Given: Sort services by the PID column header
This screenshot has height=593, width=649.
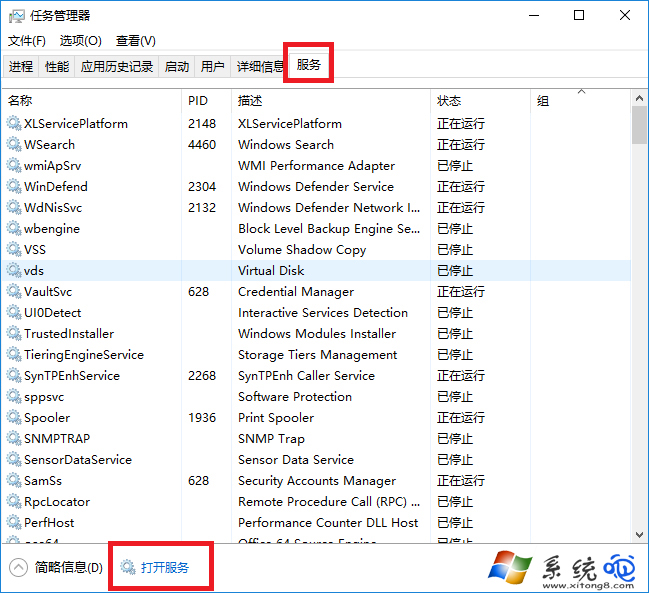Looking at the screenshot, I should tap(197, 101).
